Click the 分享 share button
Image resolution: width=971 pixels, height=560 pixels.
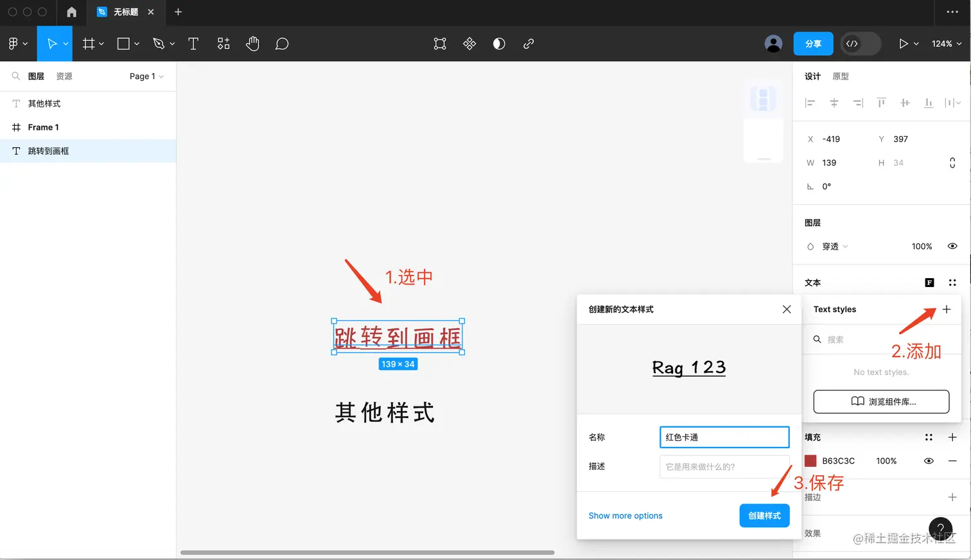pos(814,44)
